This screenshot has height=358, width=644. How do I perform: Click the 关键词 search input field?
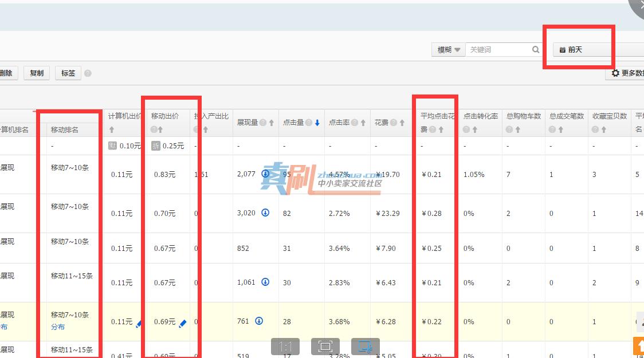(x=499, y=50)
